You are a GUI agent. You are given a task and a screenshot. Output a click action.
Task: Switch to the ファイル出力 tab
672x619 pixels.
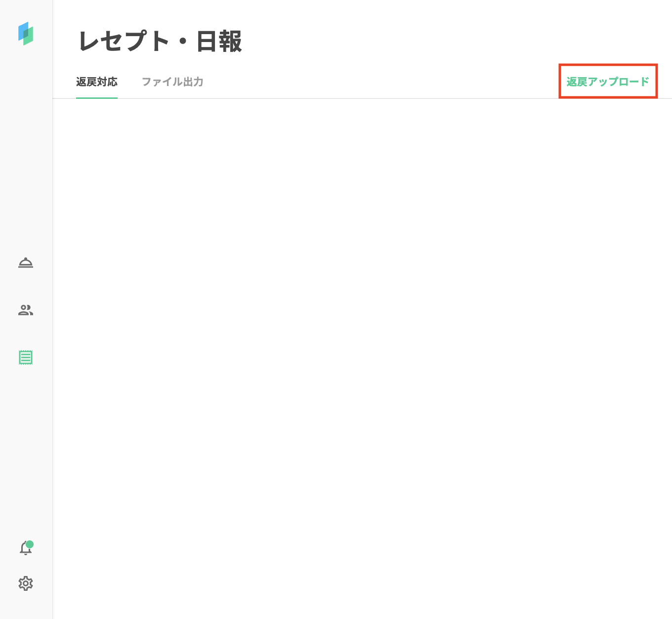[x=172, y=82]
